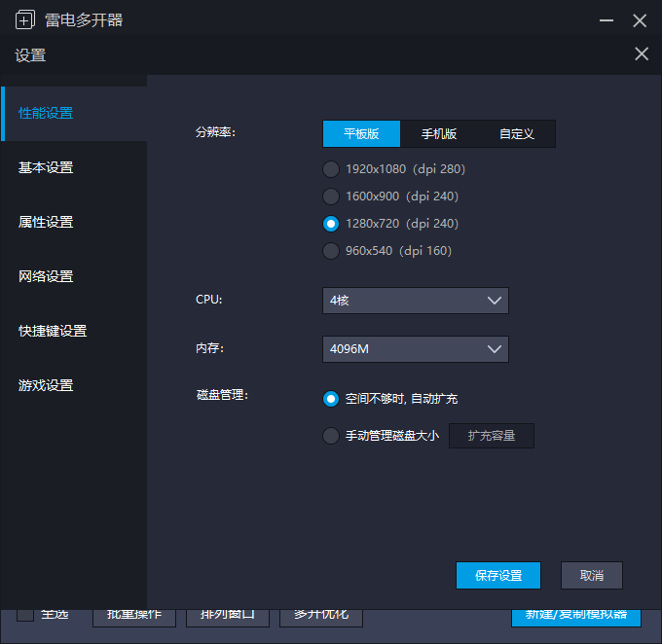662x644 pixels.
Task: Minimize the 雷电多开器 window
Action: pyautogui.click(x=606, y=19)
